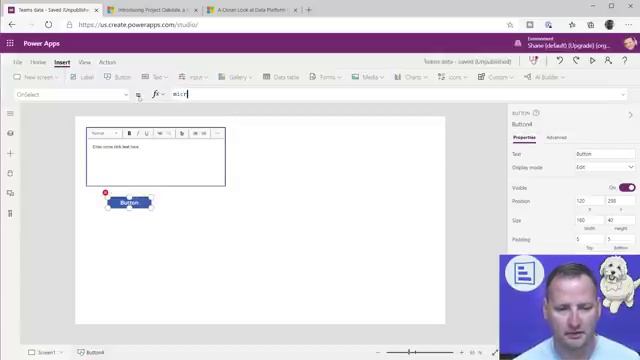Click Bold in the rich text editor
This screenshot has width=640, height=360.
(x=129, y=133)
